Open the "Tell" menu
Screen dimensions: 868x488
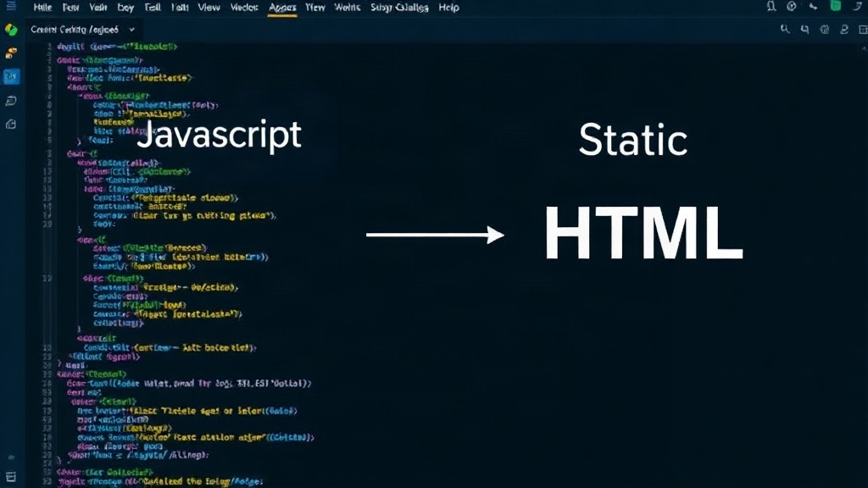pyautogui.click(x=153, y=8)
